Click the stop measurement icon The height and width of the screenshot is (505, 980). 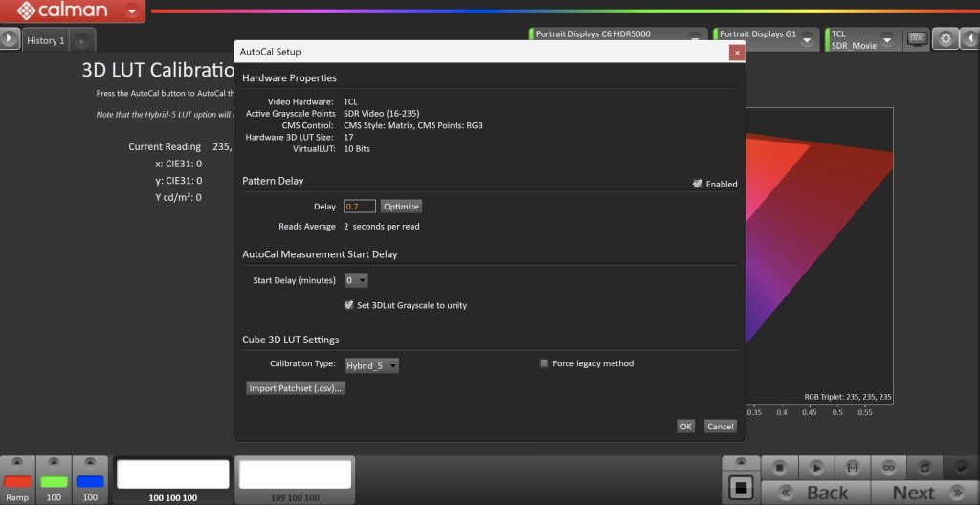[779, 468]
